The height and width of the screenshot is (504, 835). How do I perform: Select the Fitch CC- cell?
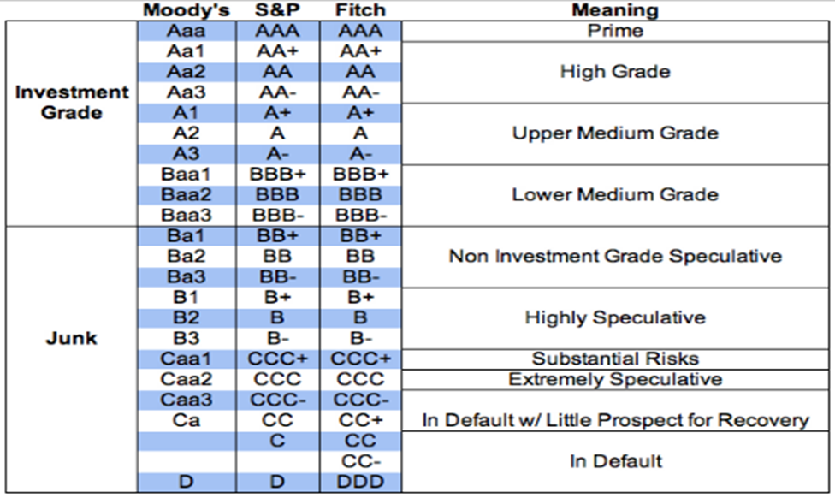[360, 461]
